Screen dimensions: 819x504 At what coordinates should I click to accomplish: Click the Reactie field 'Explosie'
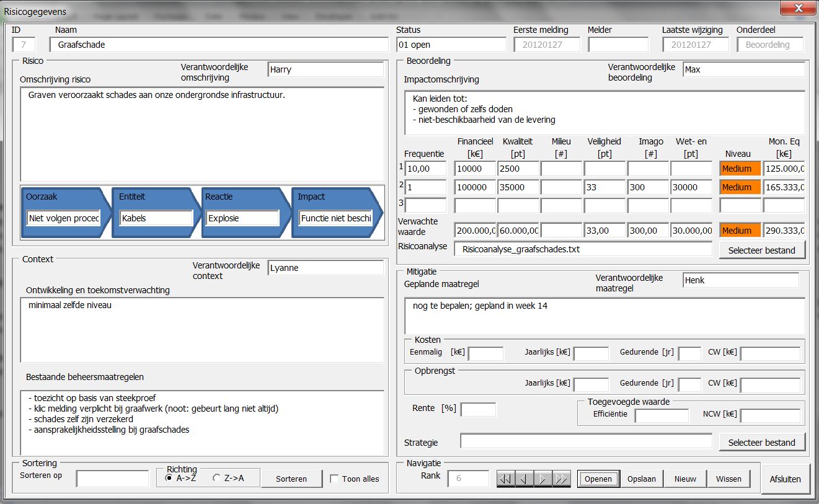click(x=242, y=218)
